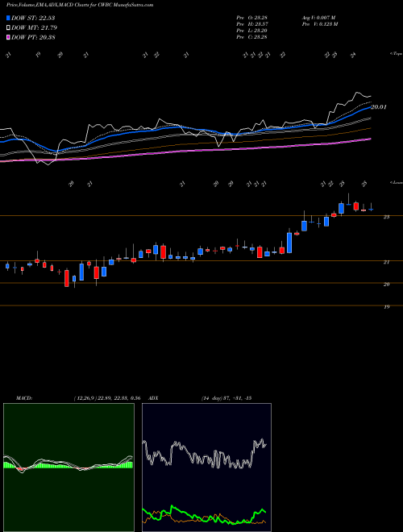The height and width of the screenshot is (532, 403).
Task: Click the Tops label above EMA chart
Action: click(x=396, y=54)
